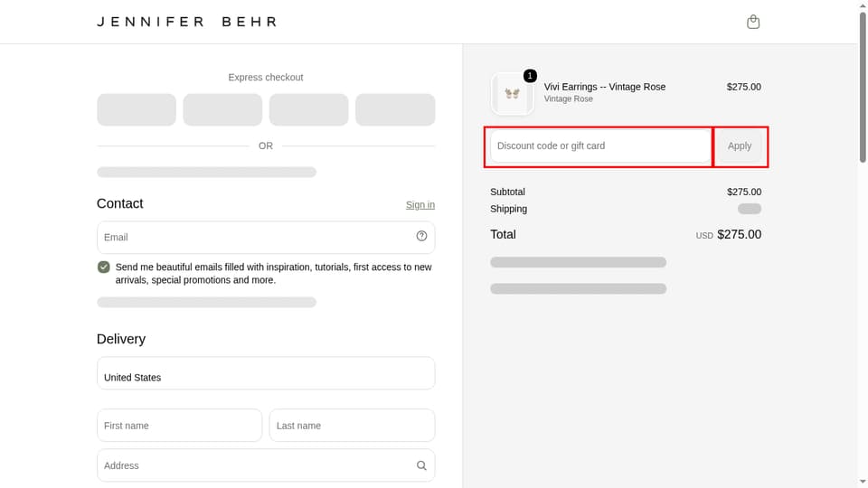Focus the Last name field
The image size is (868, 488).
(x=352, y=426)
